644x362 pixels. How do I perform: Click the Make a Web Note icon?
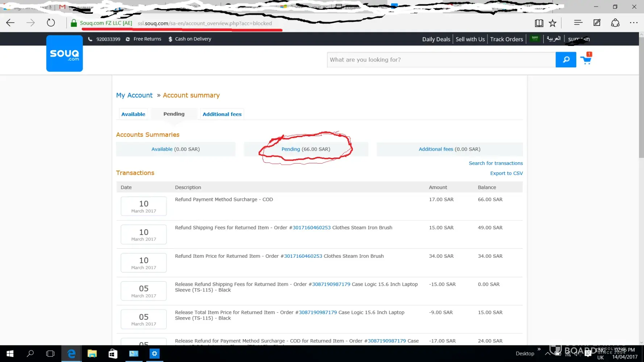point(597,23)
